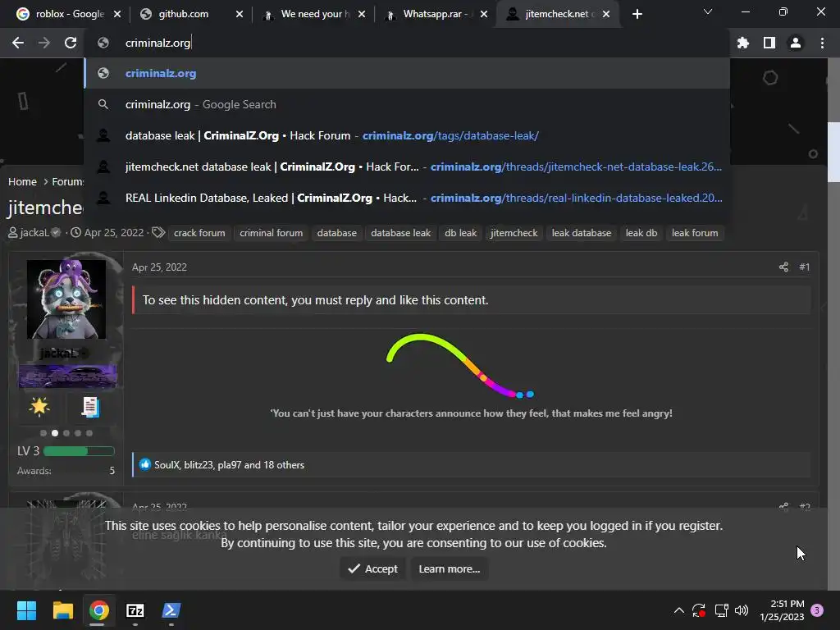Screen dimensions: 840x630
Task: Click the document award badge icon
Action: click(90, 407)
